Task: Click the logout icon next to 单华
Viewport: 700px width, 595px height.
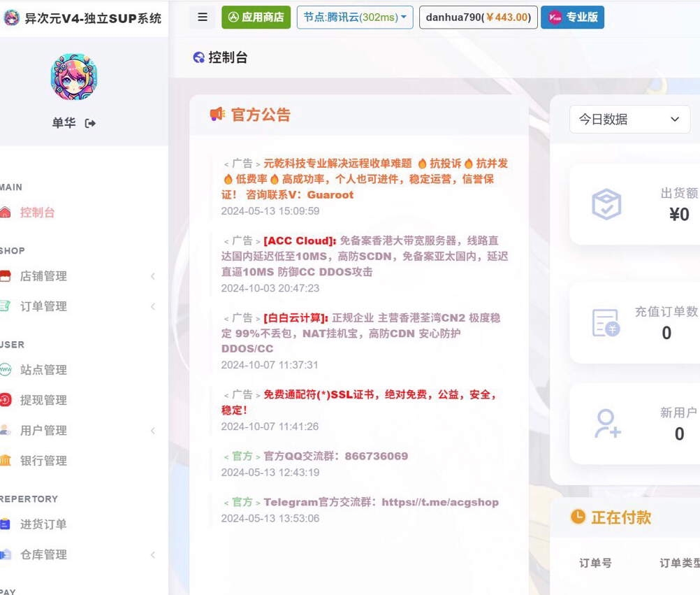Action: [x=89, y=122]
